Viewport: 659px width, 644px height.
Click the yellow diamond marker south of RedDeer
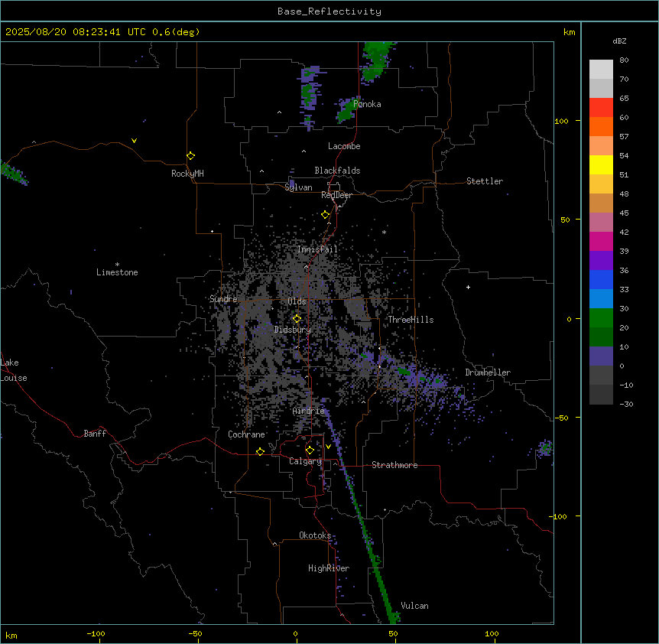(x=325, y=215)
